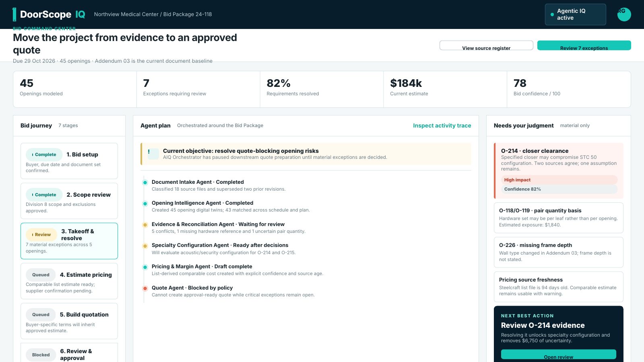
Task: Select Quote Agent red blocked status dot
Action: (145, 288)
